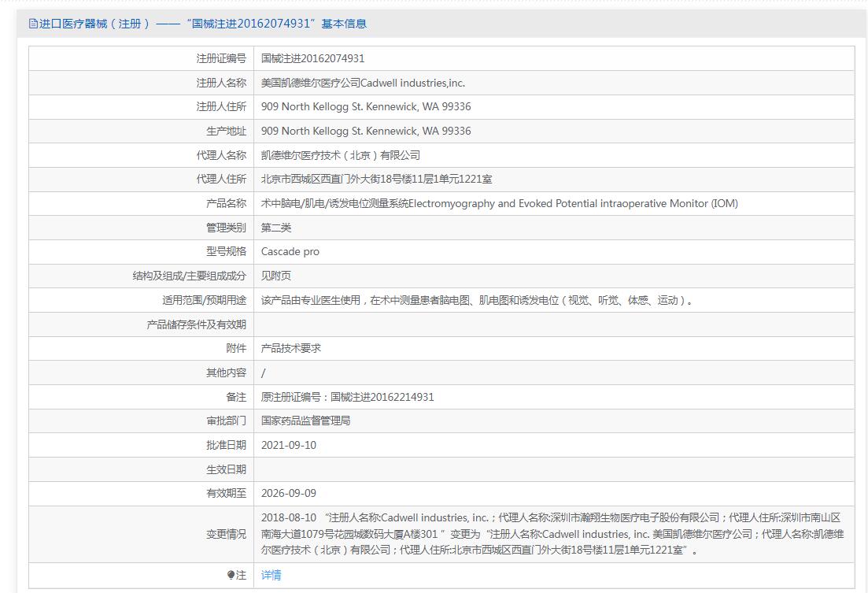Click the document icon beside 进口医疗器械 header
The width and height of the screenshot is (868, 593).
(33, 24)
